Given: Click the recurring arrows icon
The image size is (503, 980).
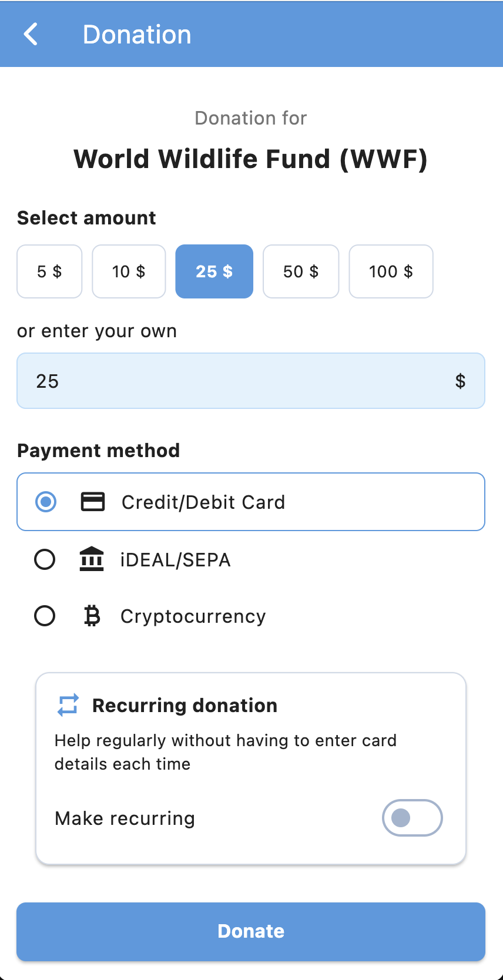Looking at the screenshot, I should [x=68, y=705].
